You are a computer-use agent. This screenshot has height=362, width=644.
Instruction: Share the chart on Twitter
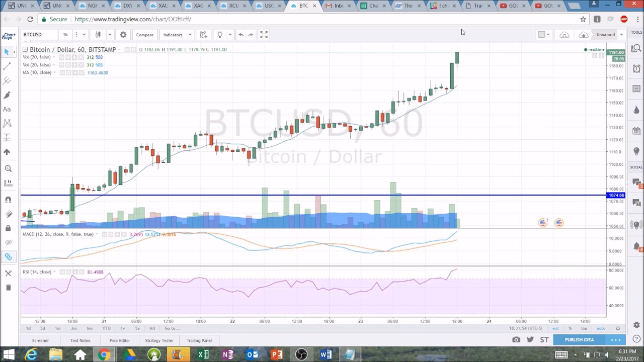(x=530, y=340)
